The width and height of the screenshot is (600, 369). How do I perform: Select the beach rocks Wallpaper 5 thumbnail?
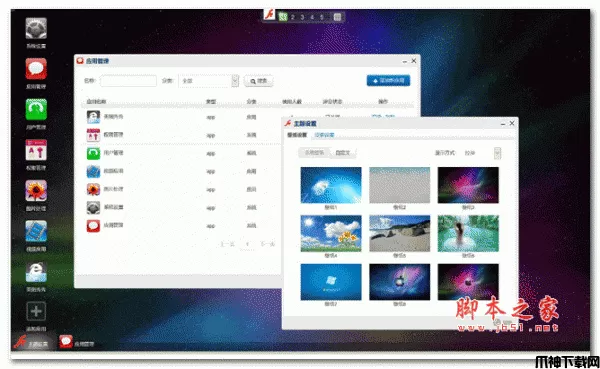point(399,233)
